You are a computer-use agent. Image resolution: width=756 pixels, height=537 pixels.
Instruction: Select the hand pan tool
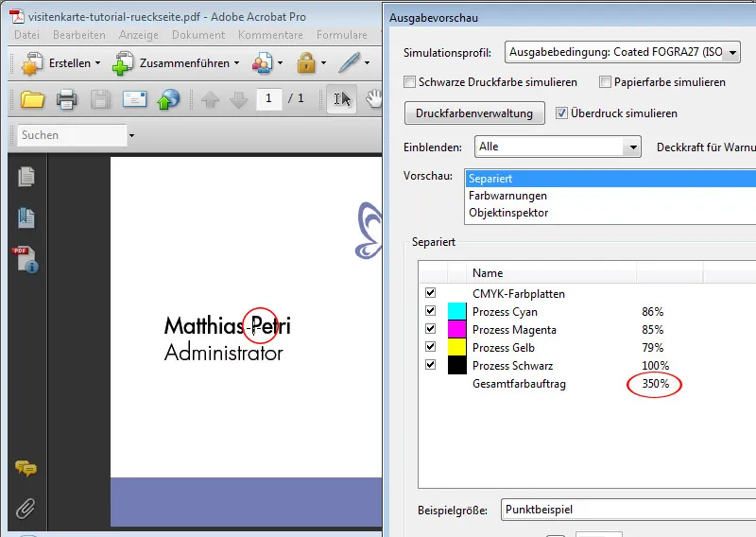pyautogui.click(x=373, y=98)
